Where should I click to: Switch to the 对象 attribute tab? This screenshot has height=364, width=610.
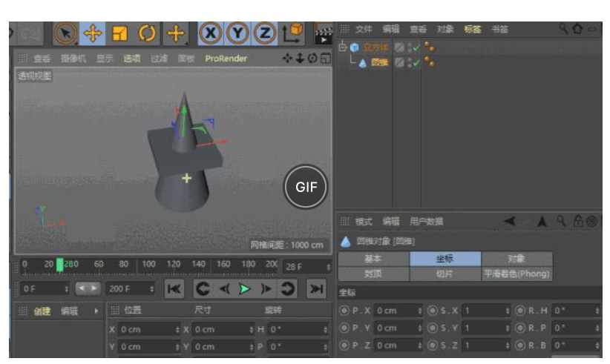(x=516, y=259)
